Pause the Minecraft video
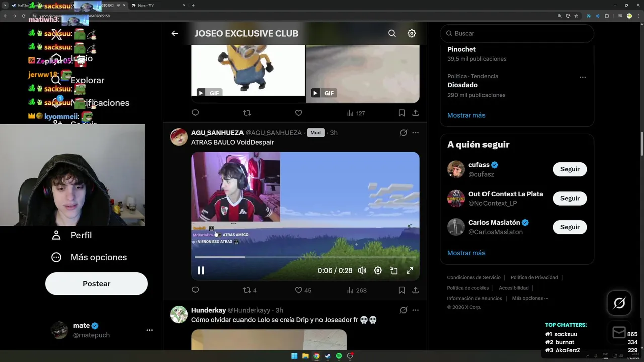The image size is (644, 362). pos(201,270)
